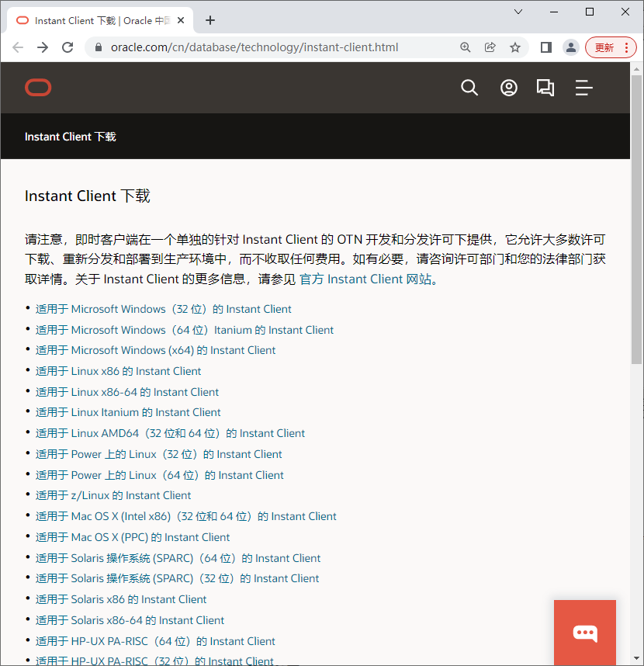Image resolution: width=644 pixels, height=666 pixels.
Task: Open Microsoft Windows (x64) Instant Client link
Action: click(155, 350)
